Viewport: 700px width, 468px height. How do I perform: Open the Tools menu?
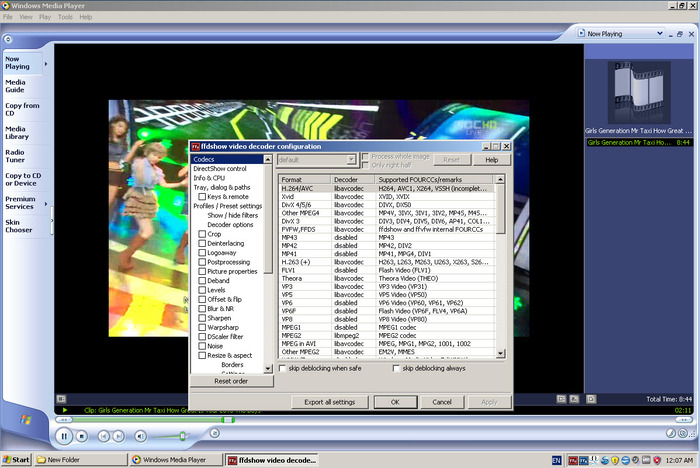[x=65, y=17]
